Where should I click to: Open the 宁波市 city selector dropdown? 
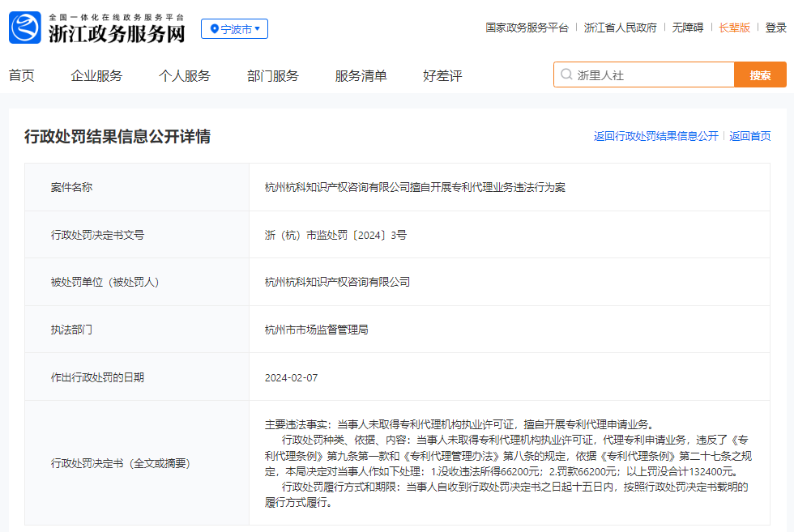(235, 29)
